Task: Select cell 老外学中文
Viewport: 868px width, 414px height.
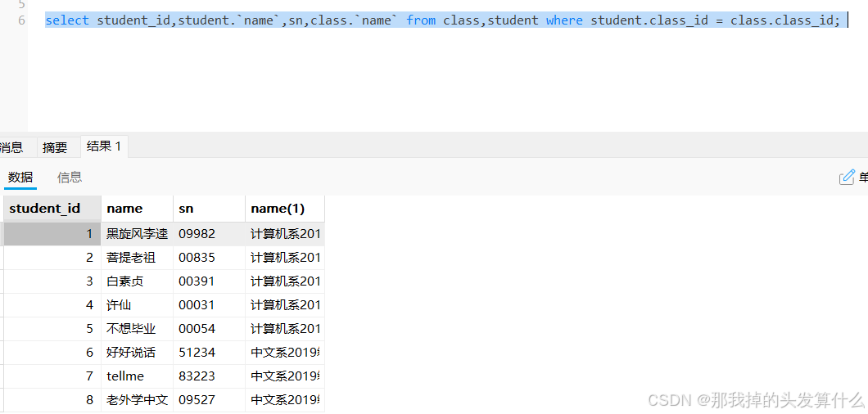Action: click(138, 399)
